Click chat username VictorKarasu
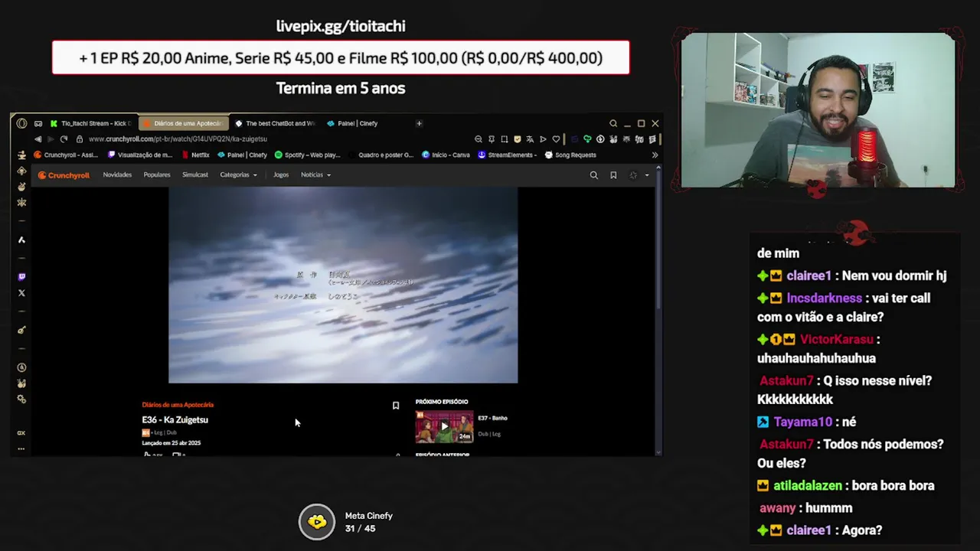The image size is (980, 551). pyautogui.click(x=837, y=339)
